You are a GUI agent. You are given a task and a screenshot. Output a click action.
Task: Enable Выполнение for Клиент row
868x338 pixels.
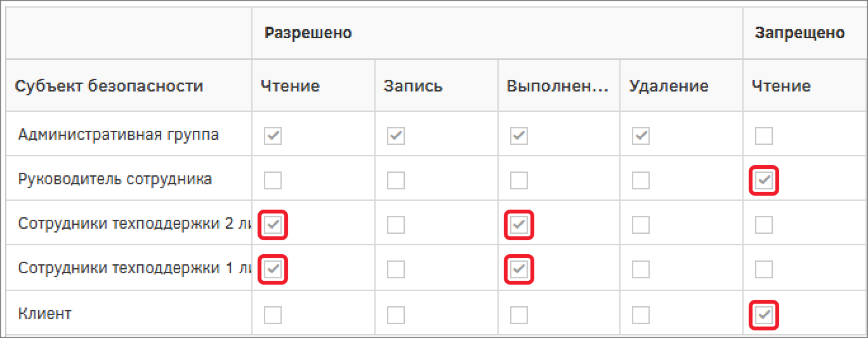point(519,314)
